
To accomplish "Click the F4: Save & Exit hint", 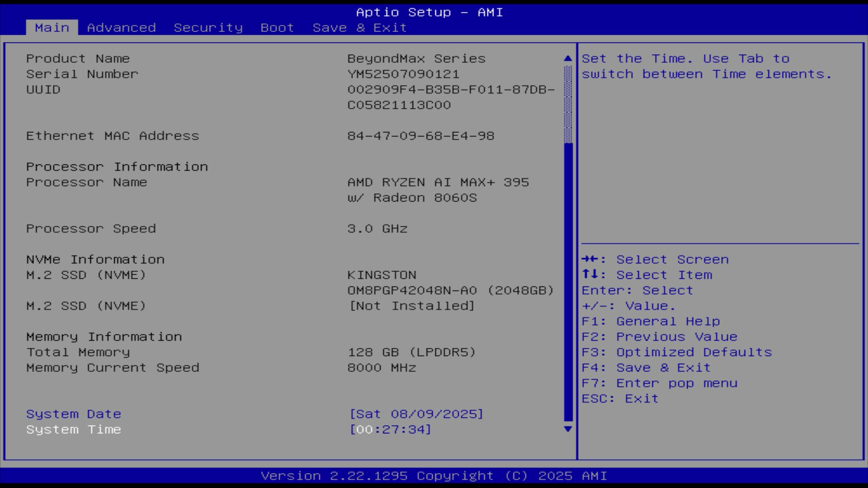I will [x=646, y=367].
